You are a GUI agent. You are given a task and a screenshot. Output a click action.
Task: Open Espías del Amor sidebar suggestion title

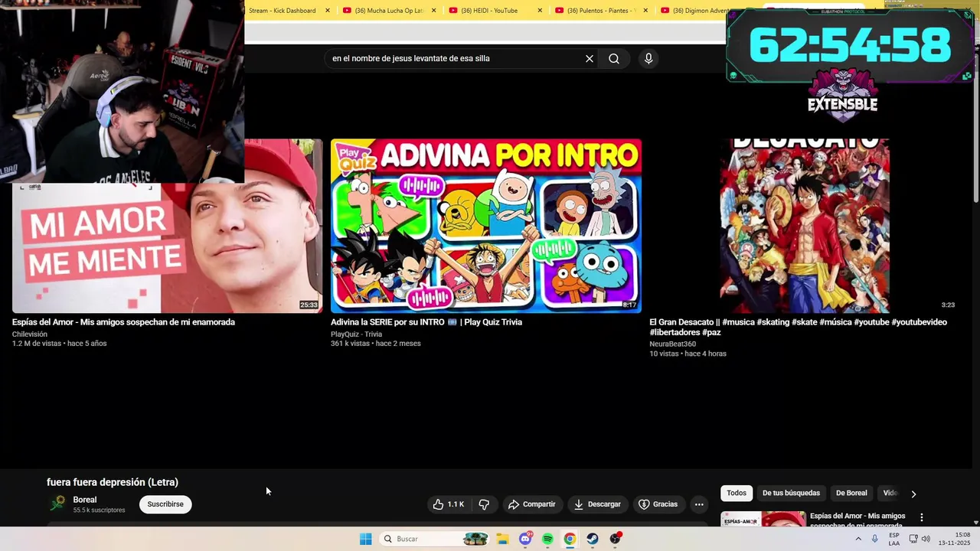coord(857,520)
